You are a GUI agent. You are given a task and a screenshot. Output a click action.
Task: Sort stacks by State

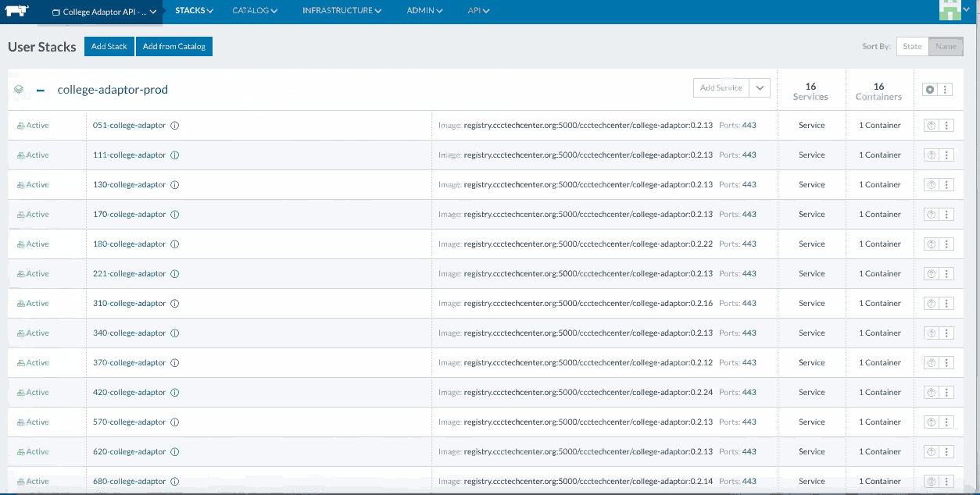point(912,47)
